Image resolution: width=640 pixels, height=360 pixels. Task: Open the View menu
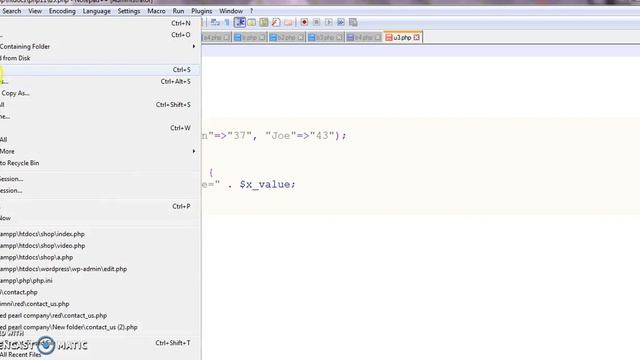(x=35, y=11)
